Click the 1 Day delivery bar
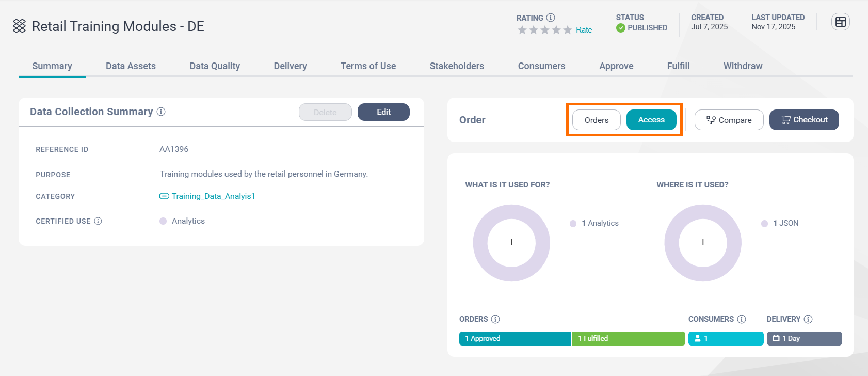Screen dimensions: 868x376 pyautogui.click(x=804, y=338)
